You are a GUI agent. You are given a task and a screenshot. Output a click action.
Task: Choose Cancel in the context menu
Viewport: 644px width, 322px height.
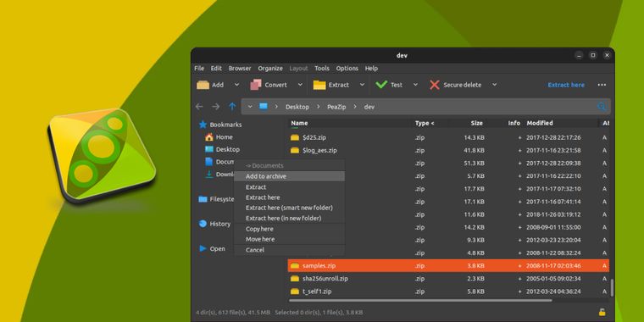coord(289,250)
